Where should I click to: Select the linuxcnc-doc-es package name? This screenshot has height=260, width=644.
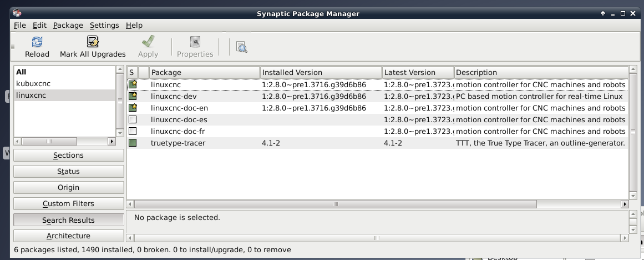click(179, 119)
